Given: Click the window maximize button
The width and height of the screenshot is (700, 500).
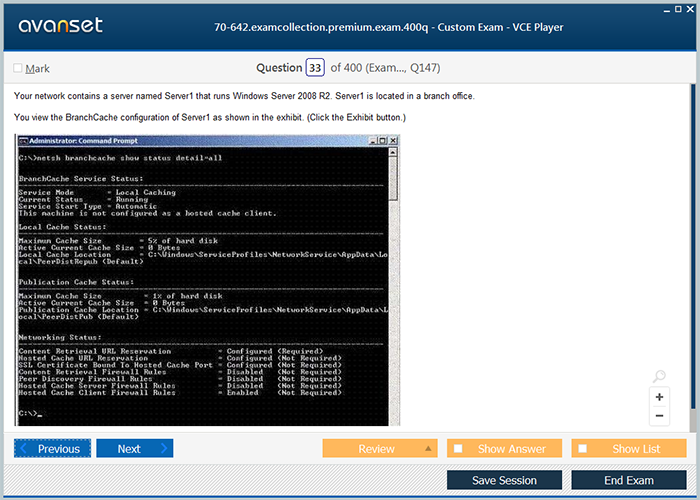Looking at the screenshot, I should [x=676, y=7].
